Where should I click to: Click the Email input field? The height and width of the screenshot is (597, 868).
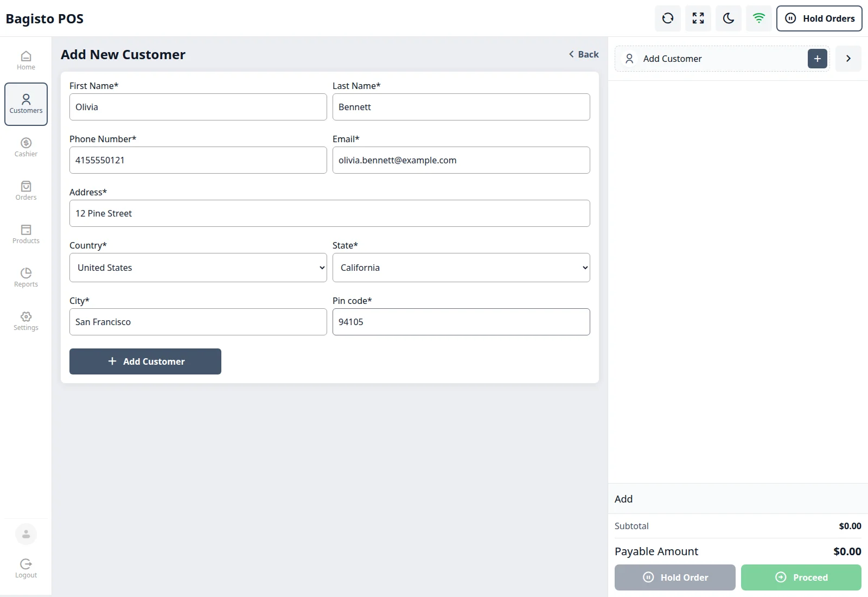tap(461, 160)
